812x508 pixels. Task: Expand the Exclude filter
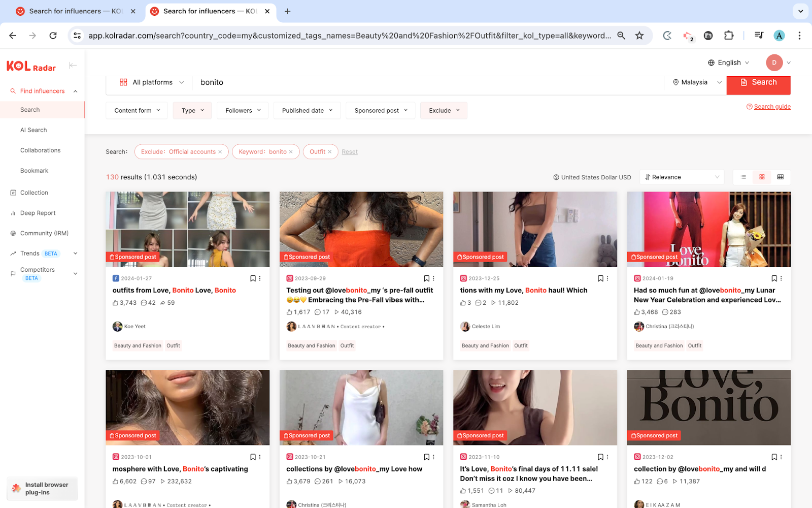pyautogui.click(x=444, y=110)
